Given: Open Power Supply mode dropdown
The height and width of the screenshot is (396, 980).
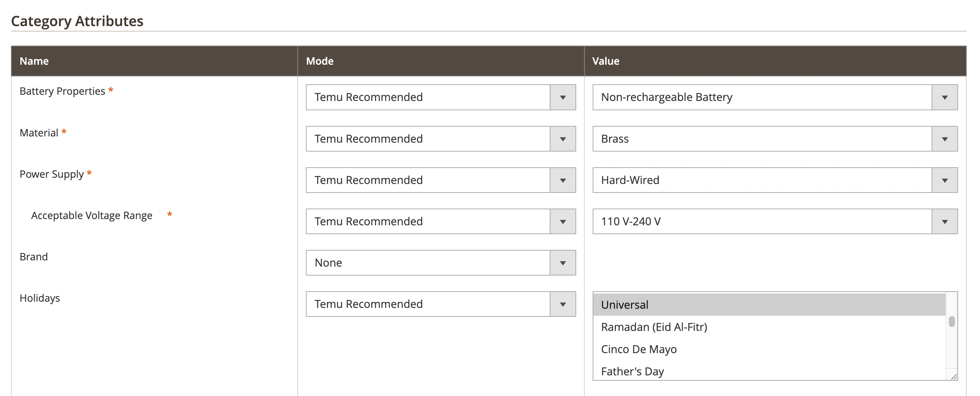Looking at the screenshot, I should 440,180.
